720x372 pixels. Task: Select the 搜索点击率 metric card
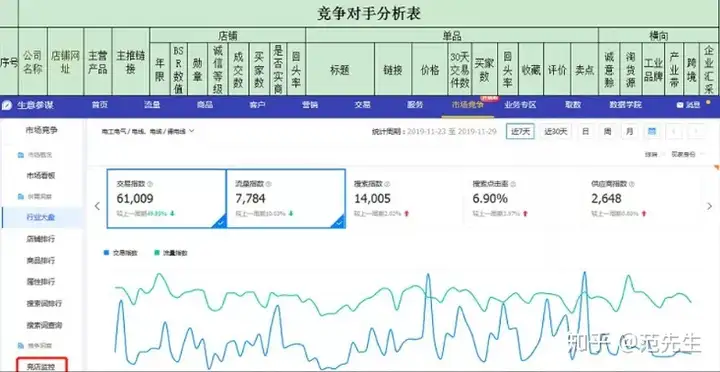coord(523,198)
